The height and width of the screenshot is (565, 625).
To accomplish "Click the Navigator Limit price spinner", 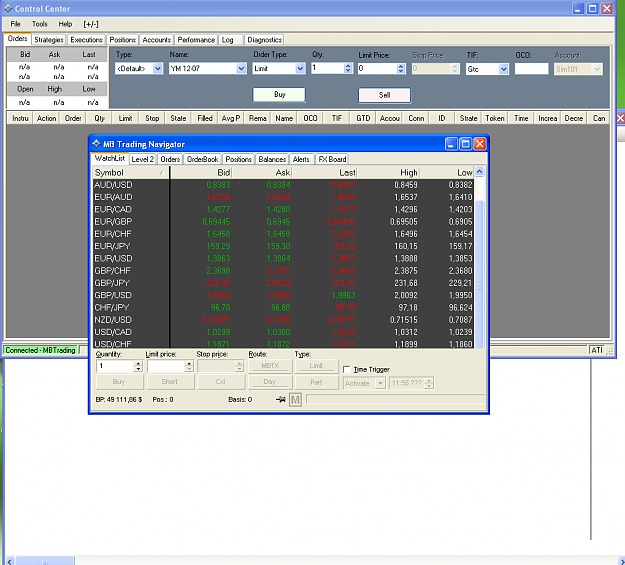I will (189, 366).
